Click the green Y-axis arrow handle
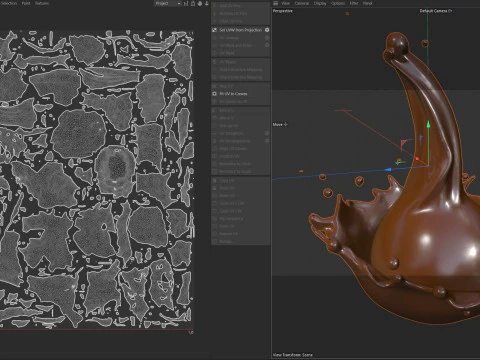 point(428,124)
